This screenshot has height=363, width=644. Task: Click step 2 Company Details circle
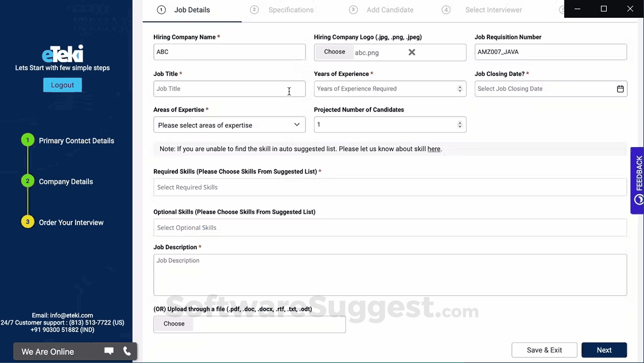pyautogui.click(x=28, y=181)
